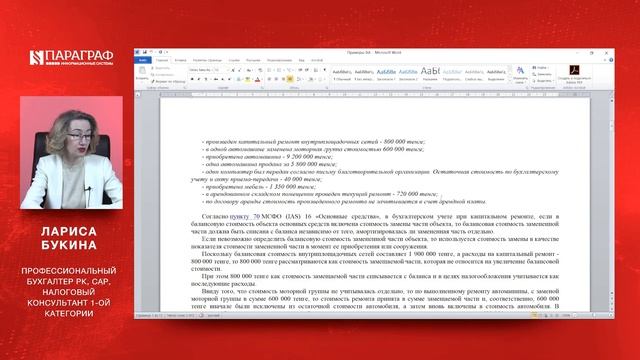Image resolution: width=640 pixels, height=360 pixels.
Task: Open the Font dialog launcher
Action: (x=262, y=88)
